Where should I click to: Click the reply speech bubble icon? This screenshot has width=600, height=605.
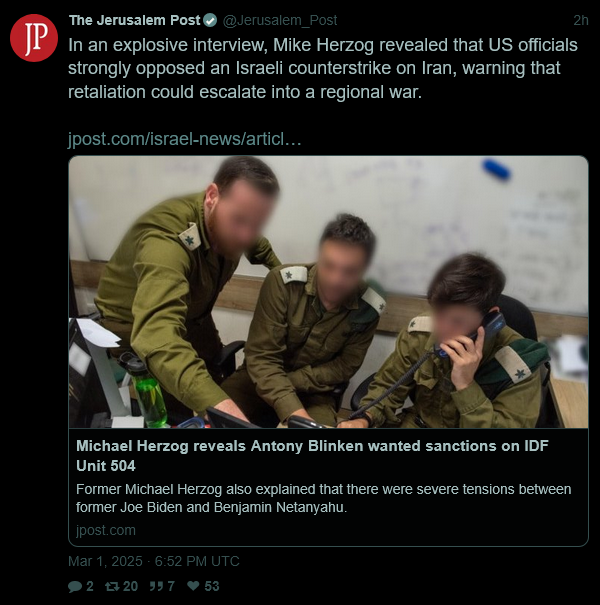[75, 586]
